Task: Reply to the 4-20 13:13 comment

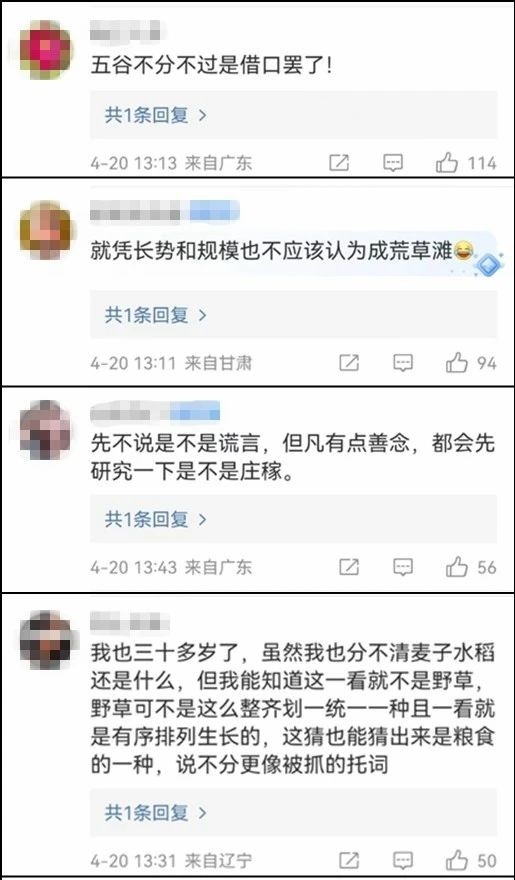Action: (x=393, y=163)
